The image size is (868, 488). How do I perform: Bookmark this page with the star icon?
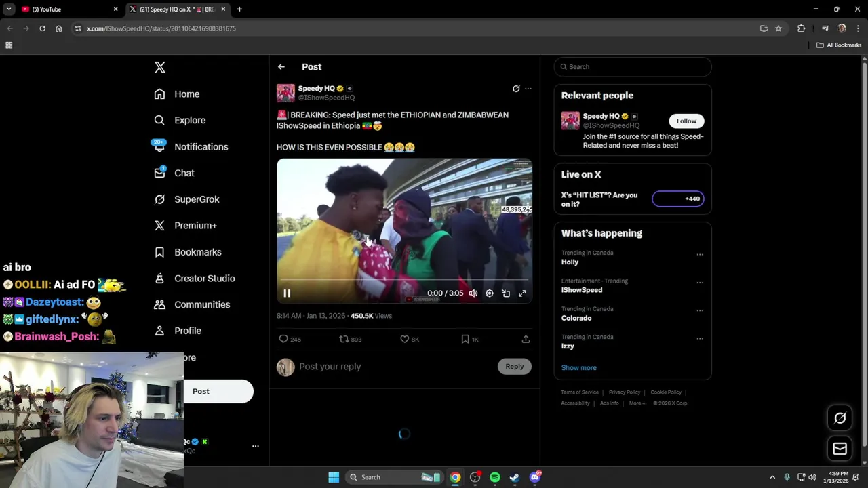778,28
